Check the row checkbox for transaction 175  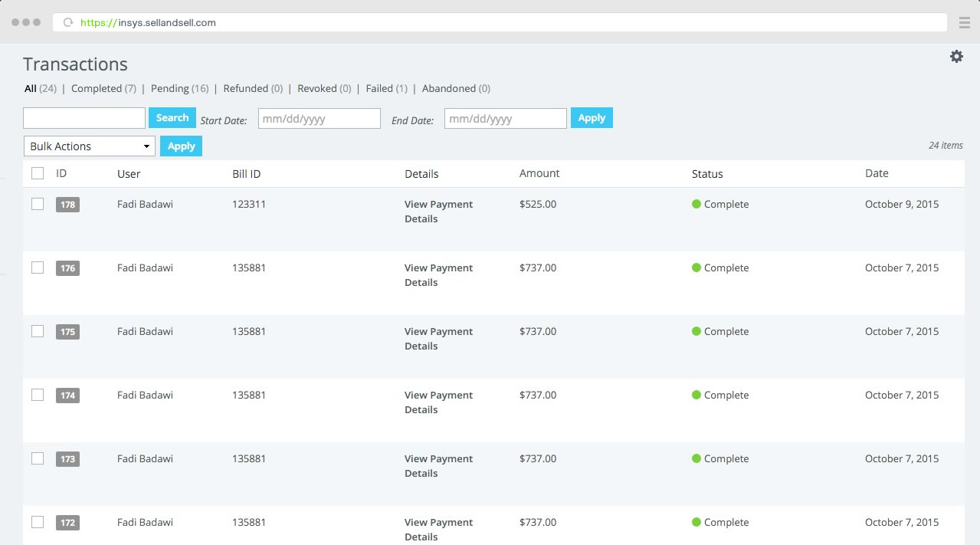coord(38,332)
